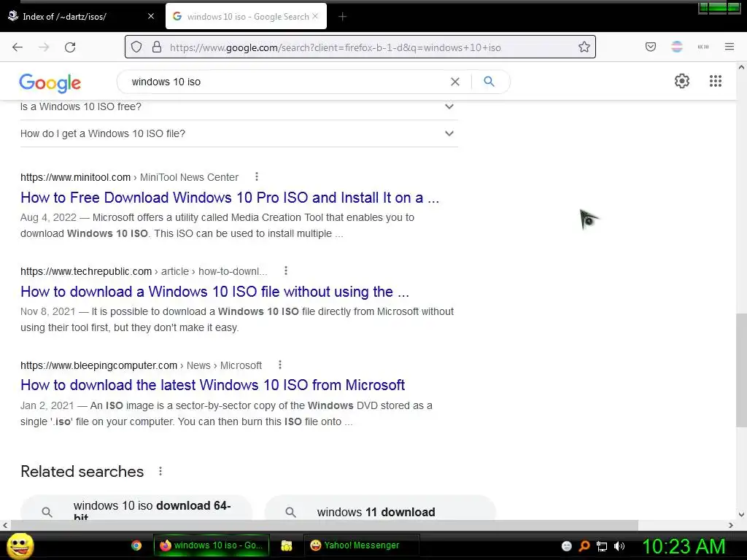This screenshot has width=747, height=560.
Task: Reload the current page
Action: pos(70,47)
